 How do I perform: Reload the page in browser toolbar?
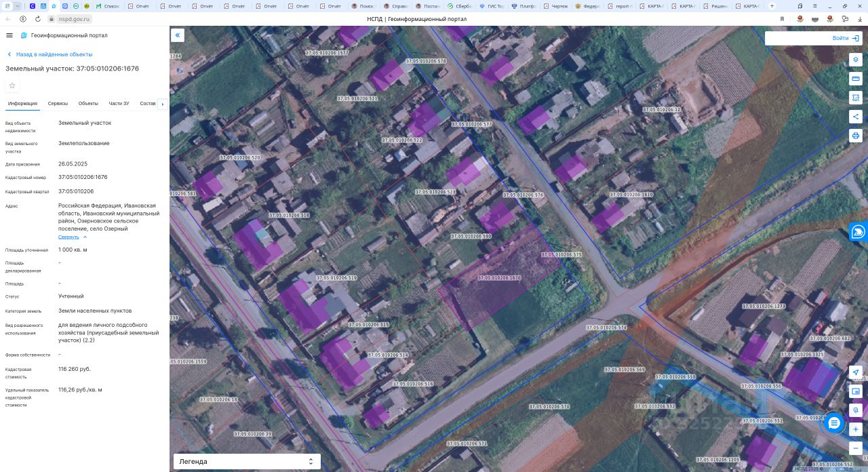[38, 19]
